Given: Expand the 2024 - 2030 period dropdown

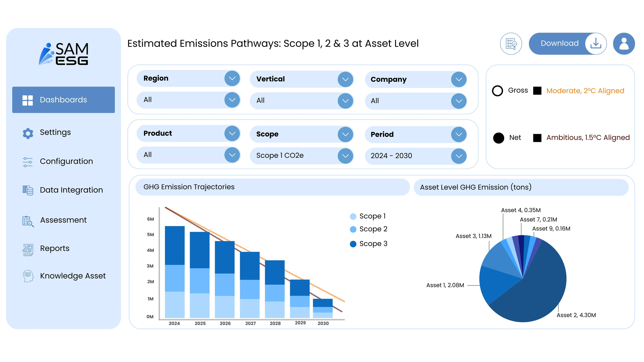Looking at the screenshot, I should [x=459, y=156].
